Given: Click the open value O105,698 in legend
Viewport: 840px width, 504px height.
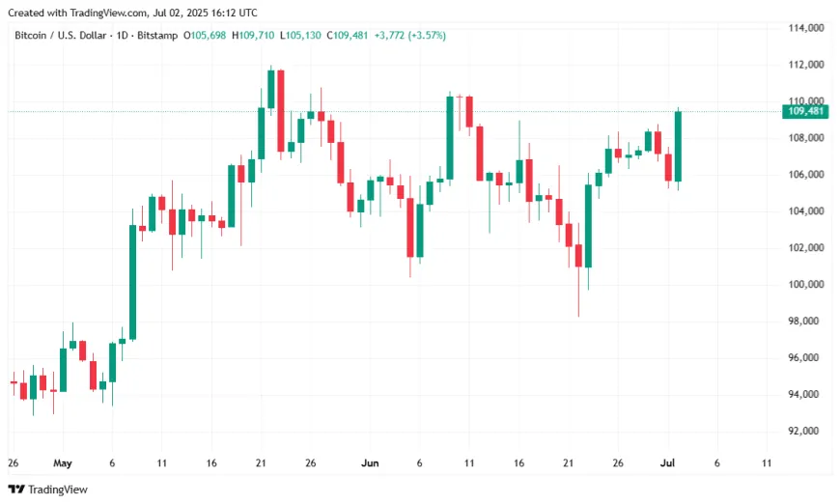Looking at the screenshot, I should pos(205,36).
